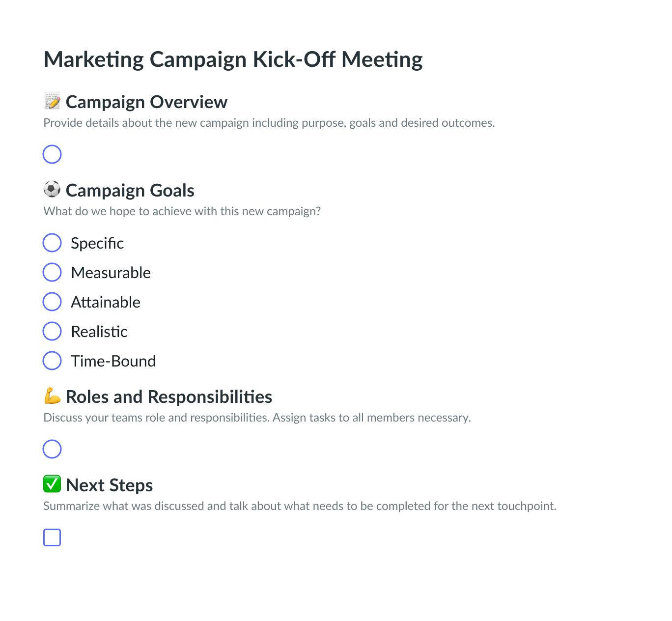Click the Campaign Overview description text

(269, 123)
